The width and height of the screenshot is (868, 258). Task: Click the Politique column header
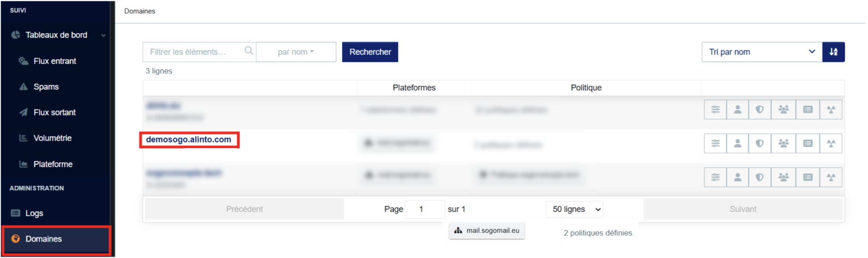point(586,88)
